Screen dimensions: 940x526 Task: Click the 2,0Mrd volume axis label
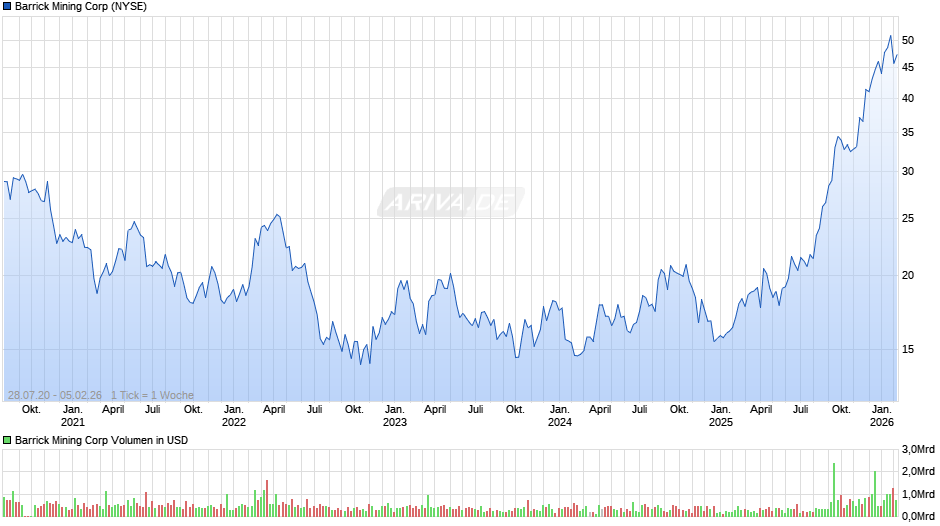(x=918, y=471)
